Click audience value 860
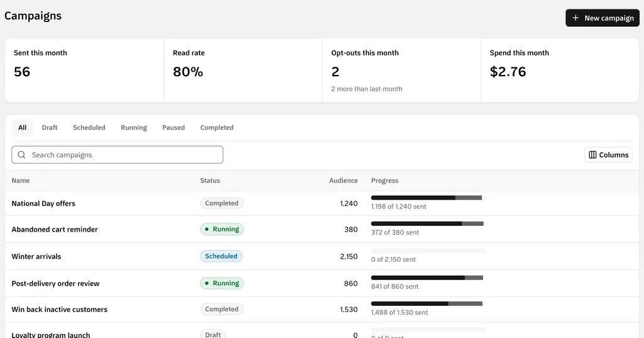The image size is (644, 338). pos(351,284)
